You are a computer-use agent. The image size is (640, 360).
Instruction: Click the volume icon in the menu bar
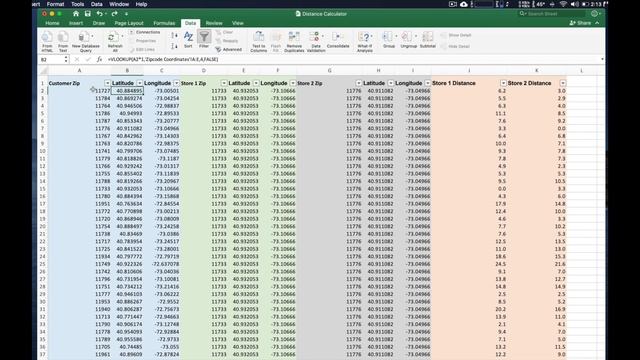coord(574,4)
